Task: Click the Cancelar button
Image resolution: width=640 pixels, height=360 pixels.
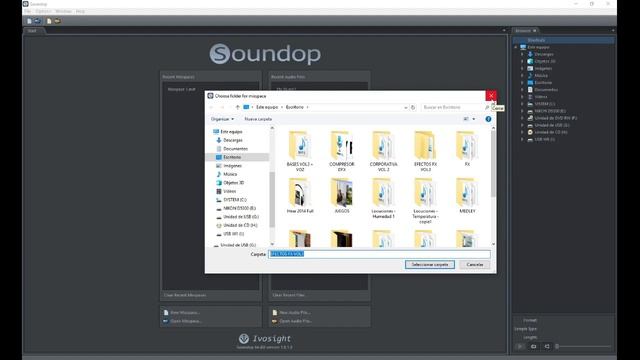Action: pyautogui.click(x=475, y=265)
